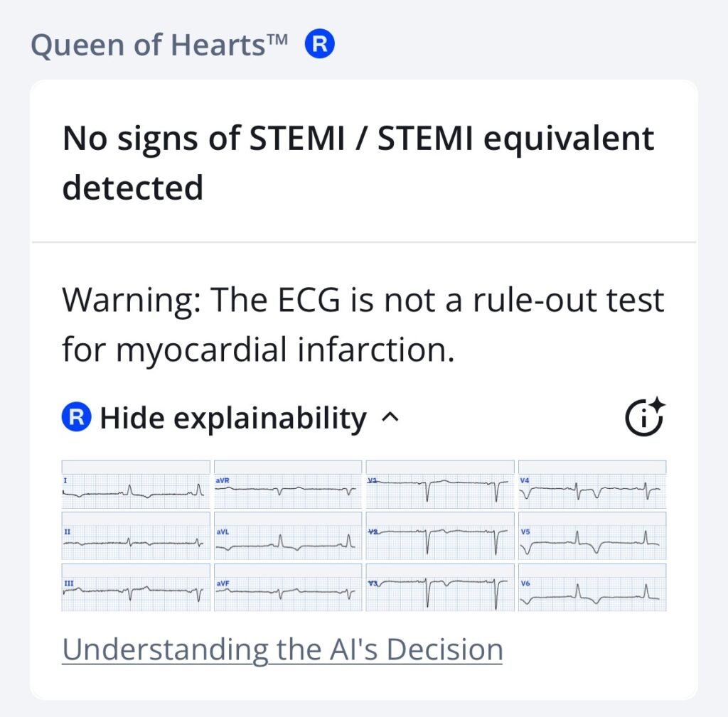Screen dimensions: 728x717
Task: Toggle Hide explainability label
Action: click(x=233, y=419)
